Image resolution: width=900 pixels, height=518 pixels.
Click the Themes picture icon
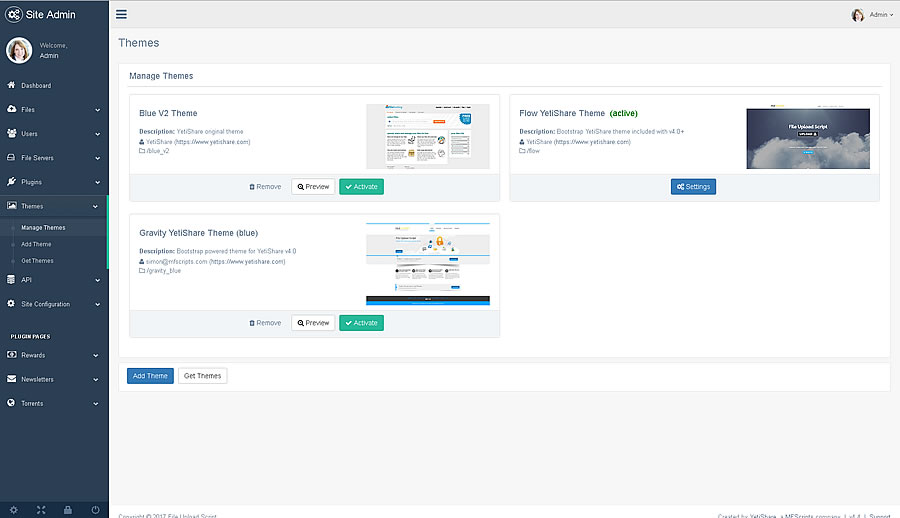point(11,206)
